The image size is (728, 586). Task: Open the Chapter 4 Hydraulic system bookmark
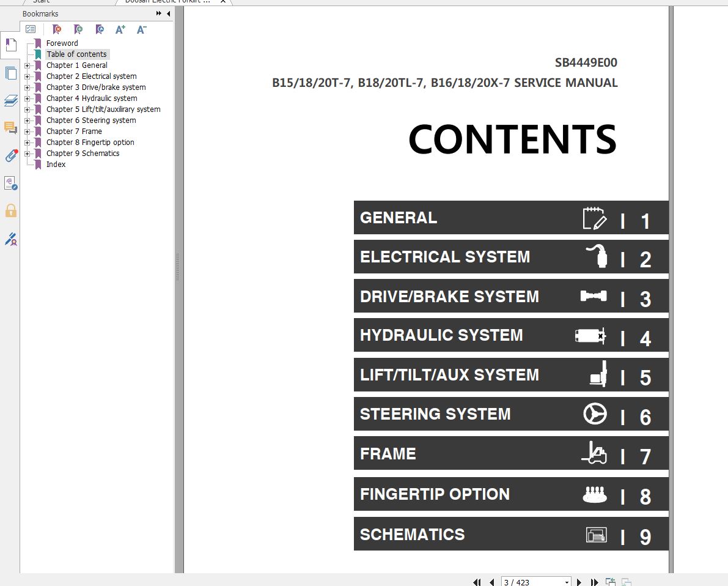(x=92, y=98)
